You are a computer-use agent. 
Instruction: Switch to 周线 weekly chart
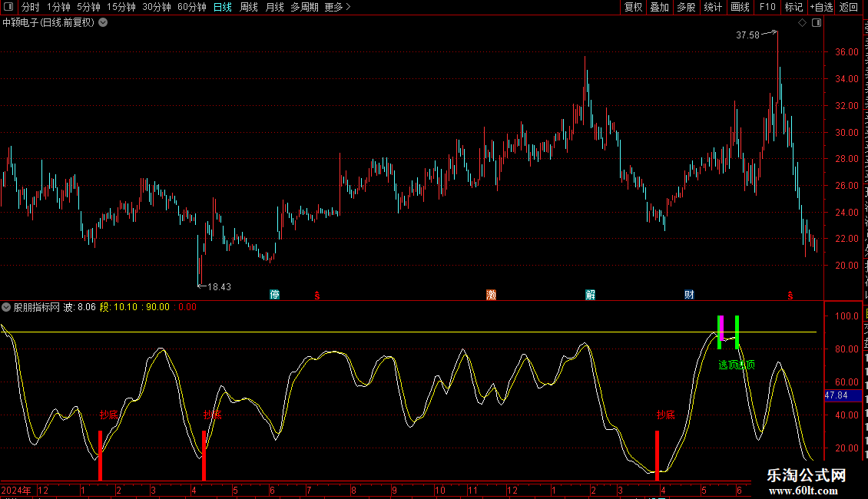click(249, 7)
